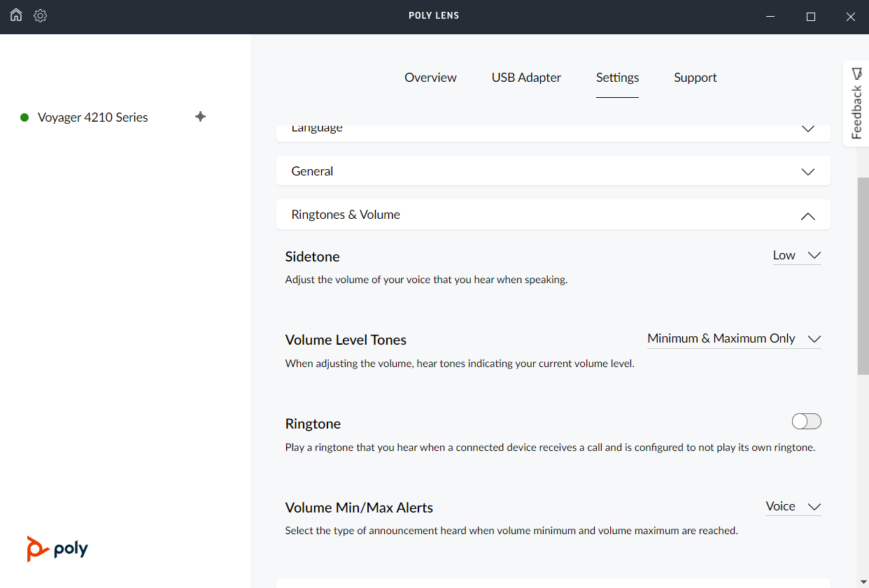Change Volume Min/Max Alerts from Voice
This screenshot has height=588, width=869.
tap(793, 506)
